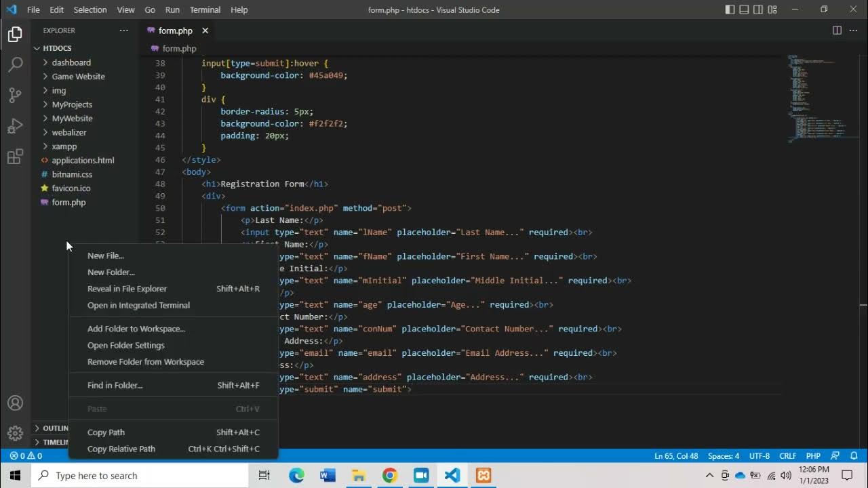Open the Terminal menu

[x=205, y=9]
